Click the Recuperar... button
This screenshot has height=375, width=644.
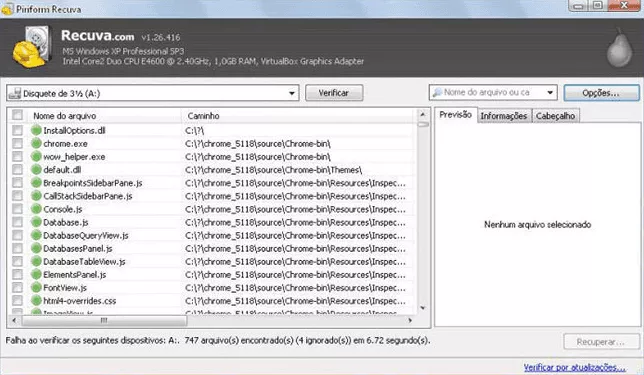pos(601,342)
